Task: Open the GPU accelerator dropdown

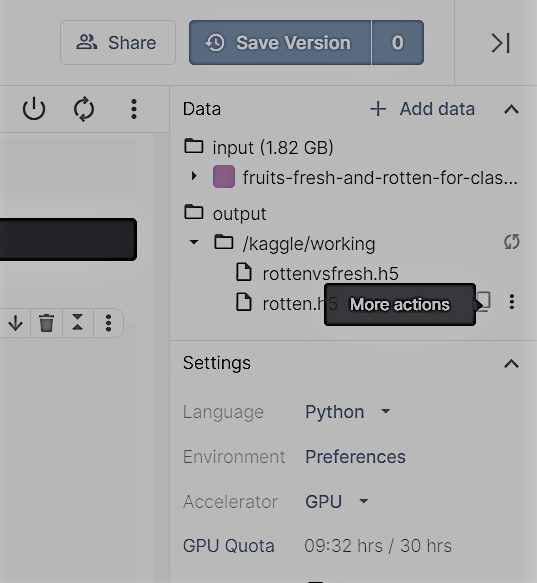Action: point(337,502)
